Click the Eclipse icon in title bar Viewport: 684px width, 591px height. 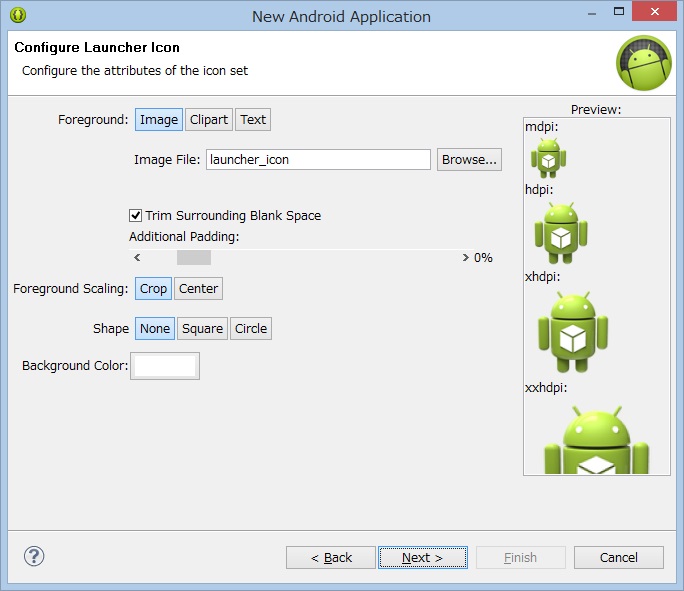point(18,15)
